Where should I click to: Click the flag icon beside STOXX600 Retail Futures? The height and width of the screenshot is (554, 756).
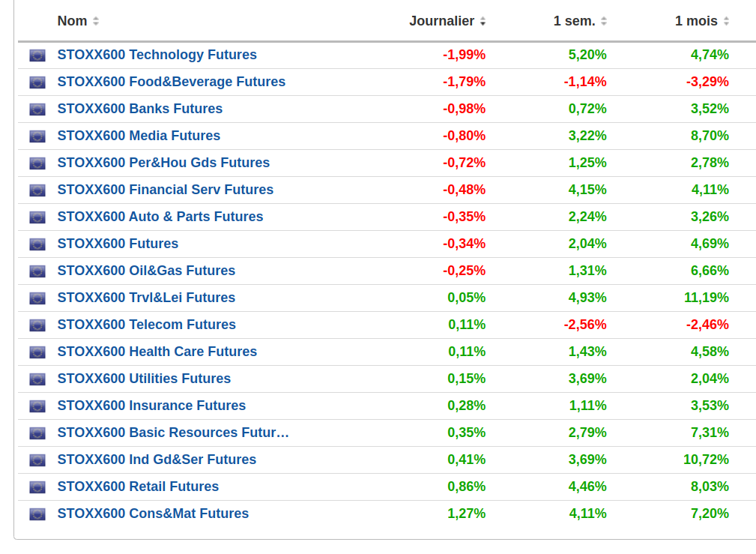[x=37, y=487]
